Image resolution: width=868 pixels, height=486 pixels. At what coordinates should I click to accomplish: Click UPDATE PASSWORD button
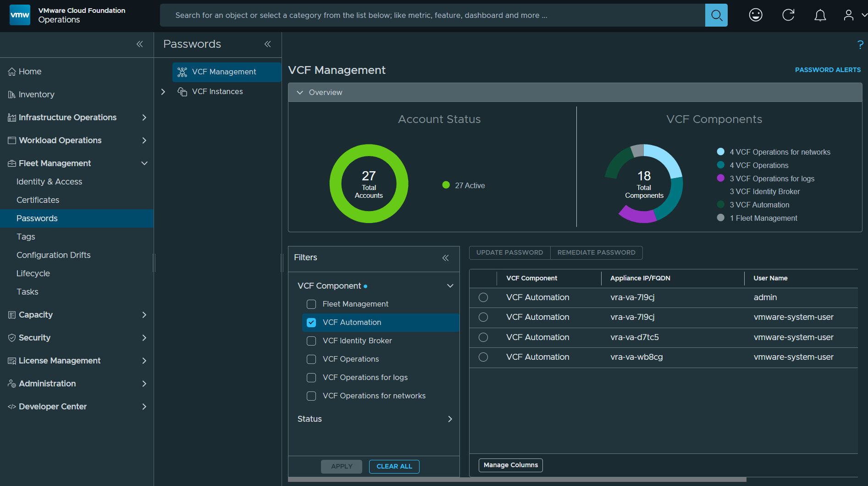coord(509,252)
